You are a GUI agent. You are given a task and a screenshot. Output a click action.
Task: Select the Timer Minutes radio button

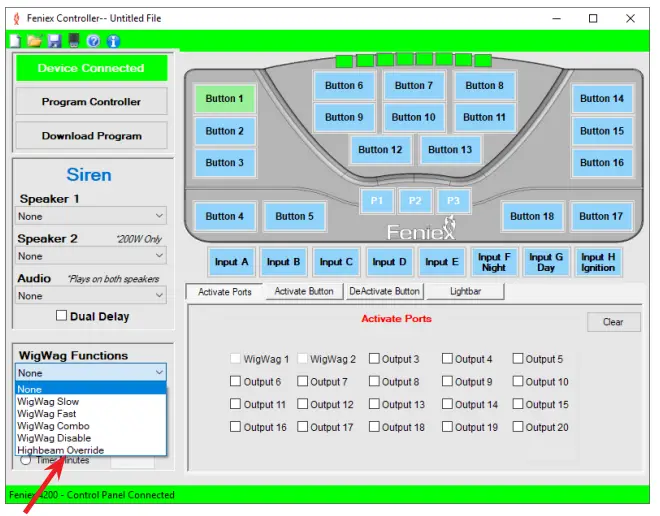click(x=26, y=460)
